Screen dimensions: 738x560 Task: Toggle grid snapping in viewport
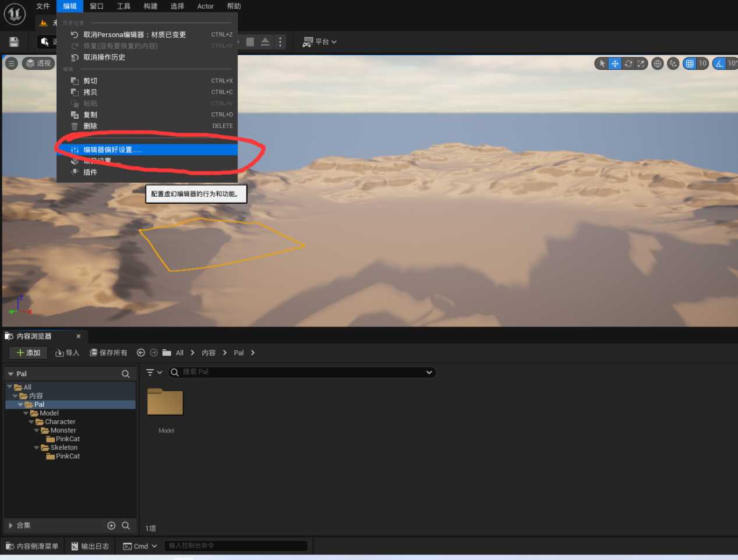[x=690, y=63]
